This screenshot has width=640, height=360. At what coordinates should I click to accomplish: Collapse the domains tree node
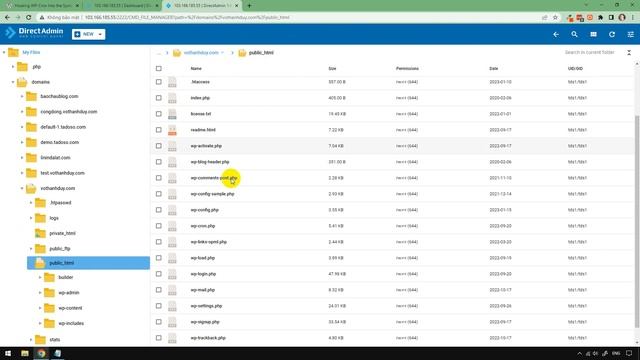pyautogui.click(x=13, y=82)
